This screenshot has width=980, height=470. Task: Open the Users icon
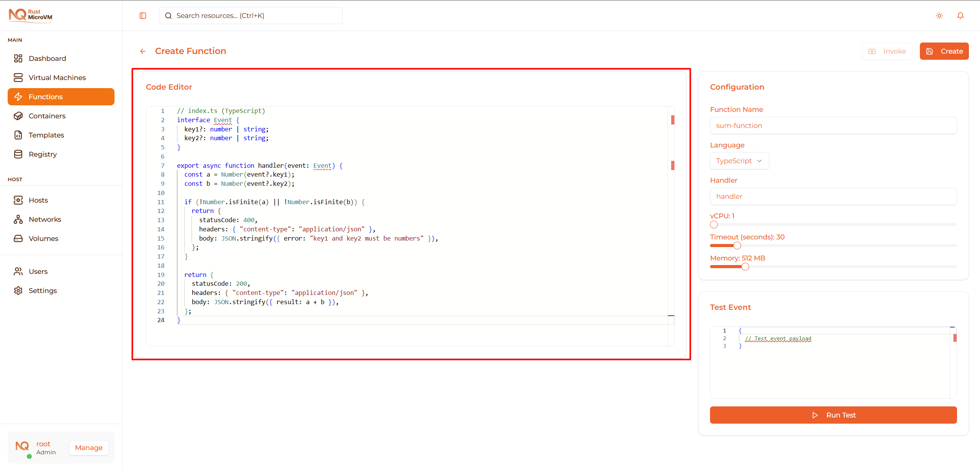pos(18,271)
